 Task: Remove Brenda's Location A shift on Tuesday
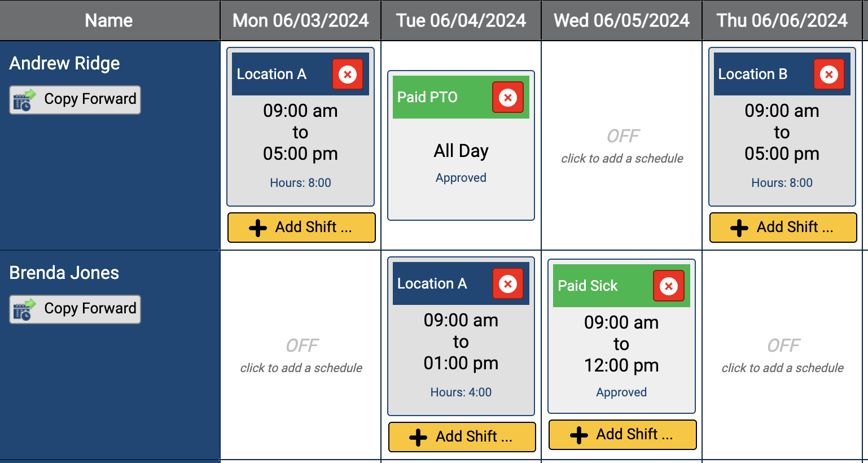coord(508,283)
